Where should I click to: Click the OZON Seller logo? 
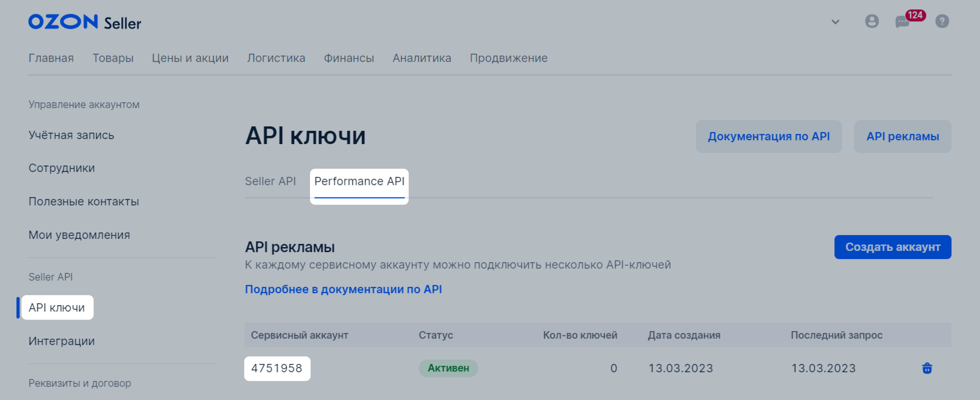(x=84, y=22)
